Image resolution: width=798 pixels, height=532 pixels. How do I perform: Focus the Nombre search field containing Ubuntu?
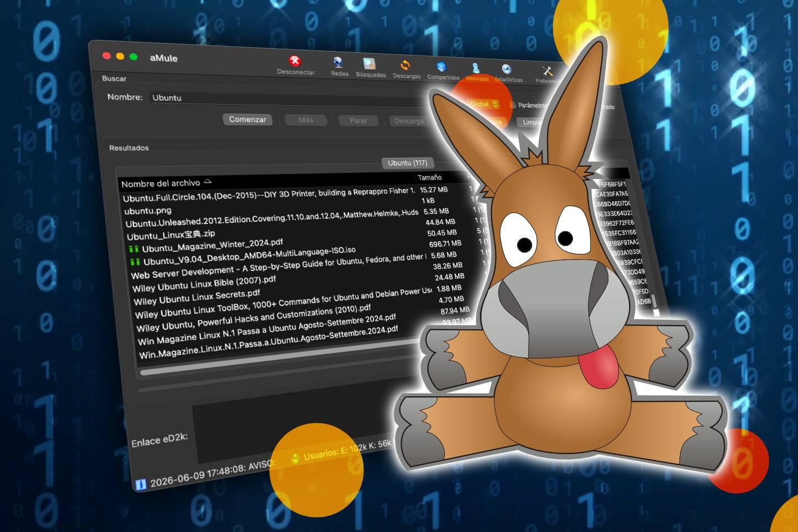tap(288, 99)
